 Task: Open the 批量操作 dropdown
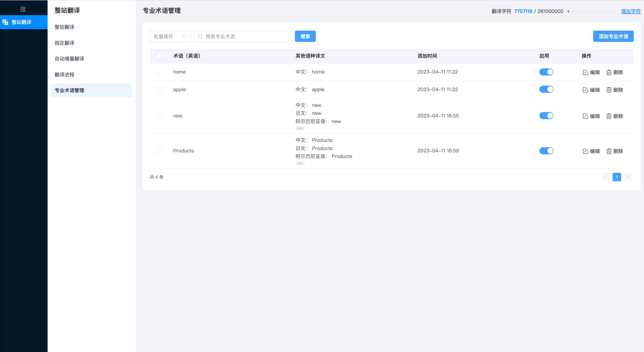(170, 36)
